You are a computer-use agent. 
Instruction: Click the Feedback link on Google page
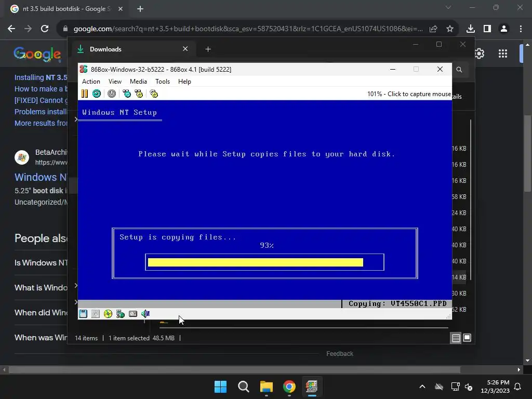(340, 353)
